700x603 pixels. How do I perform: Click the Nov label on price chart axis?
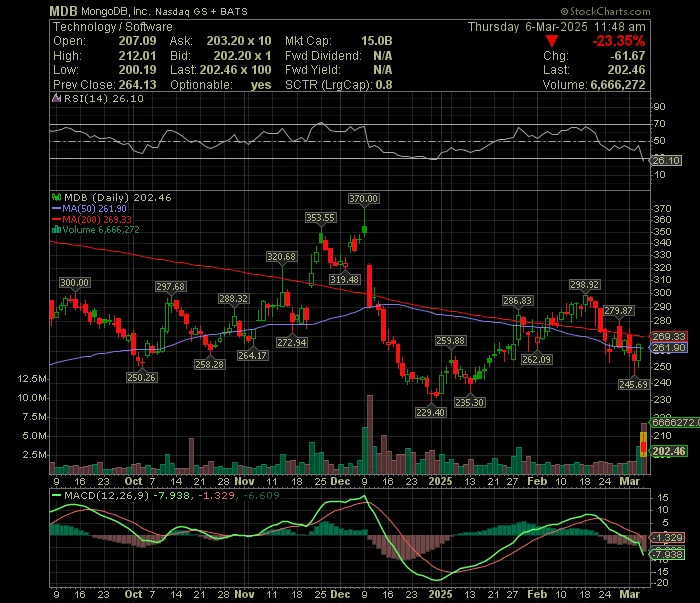(x=244, y=482)
